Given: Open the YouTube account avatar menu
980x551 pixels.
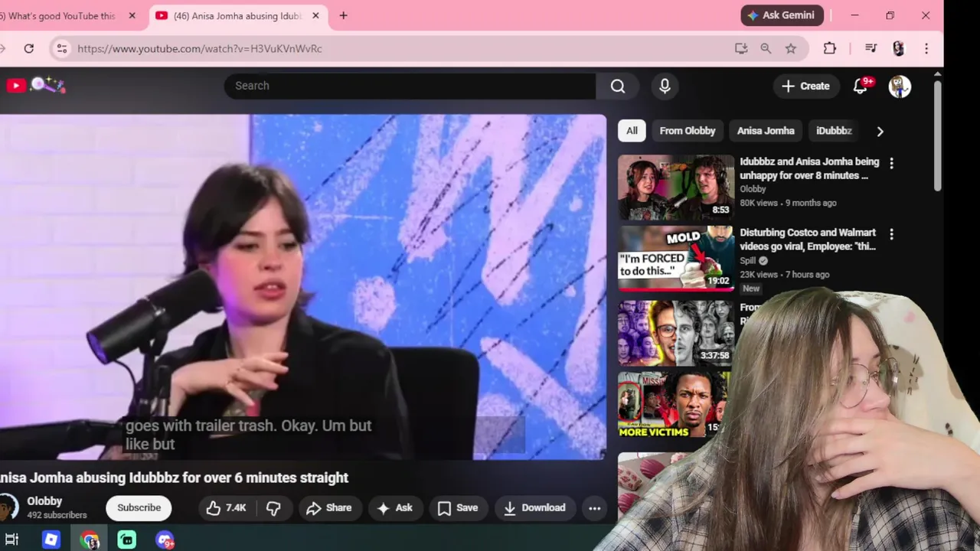Looking at the screenshot, I should (x=900, y=86).
